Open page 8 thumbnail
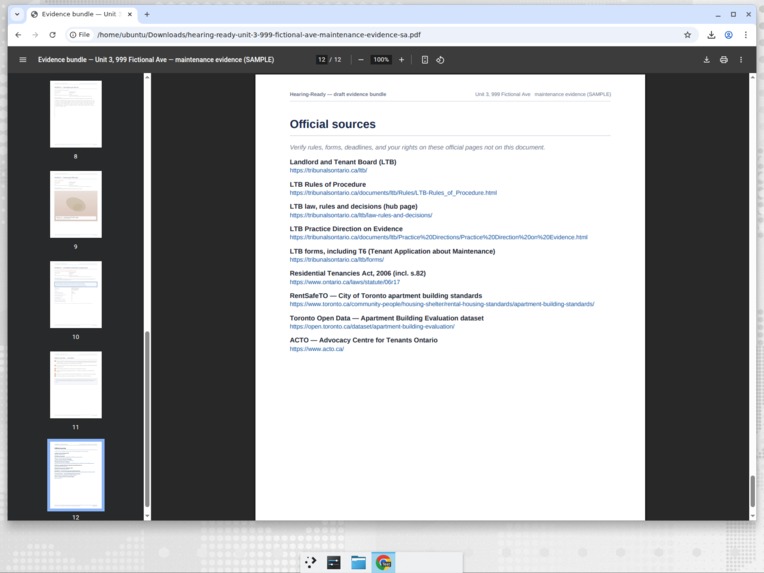Screen dimensions: 764x573 point(76,114)
